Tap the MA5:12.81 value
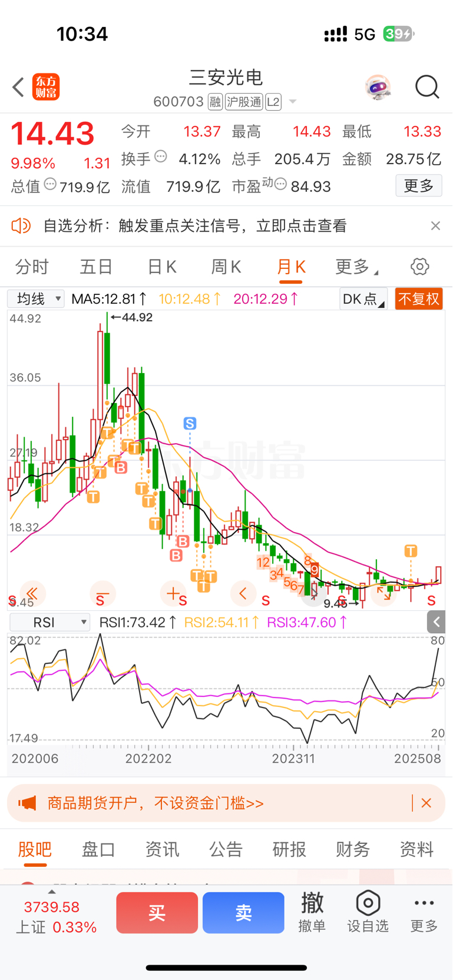This screenshot has height=980, width=453. tap(109, 299)
